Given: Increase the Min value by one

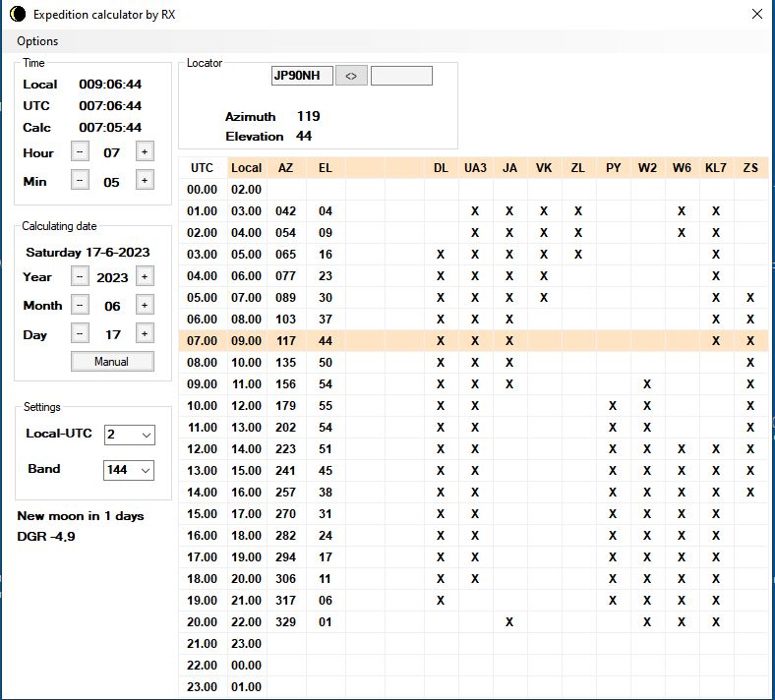Looking at the screenshot, I should coord(144,180).
